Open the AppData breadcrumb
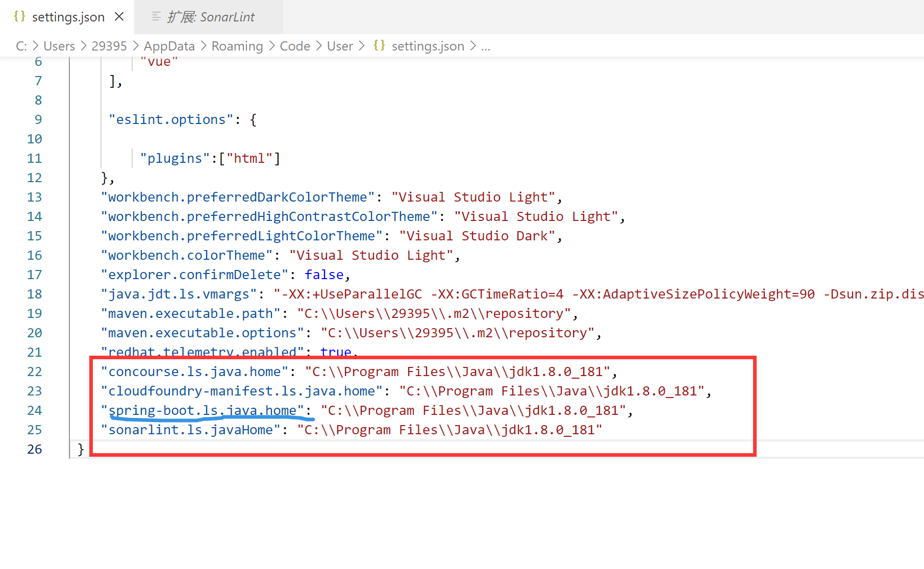Image resolution: width=924 pixels, height=569 pixels. (169, 46)
